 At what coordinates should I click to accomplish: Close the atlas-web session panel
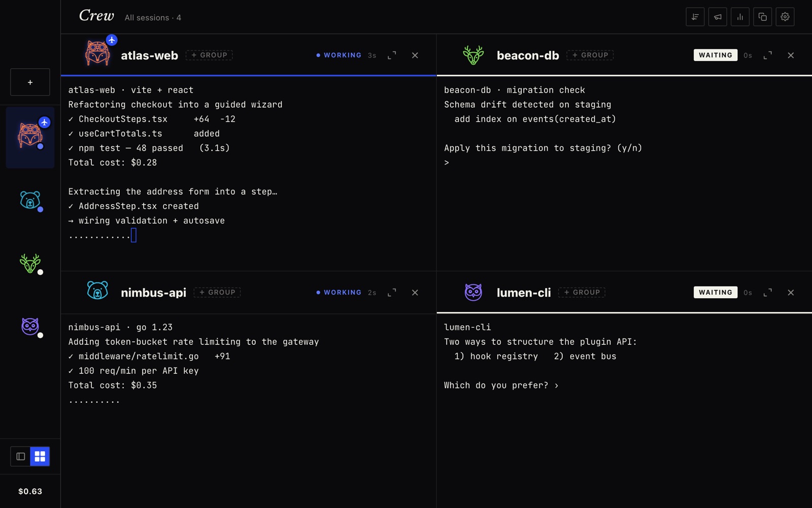tap(415, 55)
